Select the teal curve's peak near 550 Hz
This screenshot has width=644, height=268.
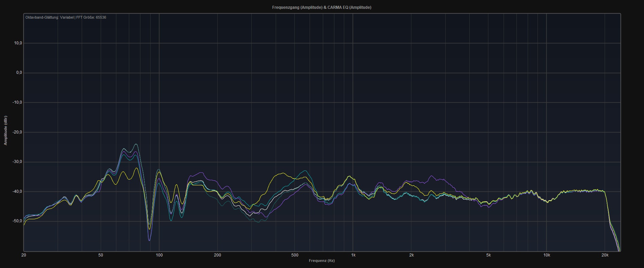click(305, 171)
